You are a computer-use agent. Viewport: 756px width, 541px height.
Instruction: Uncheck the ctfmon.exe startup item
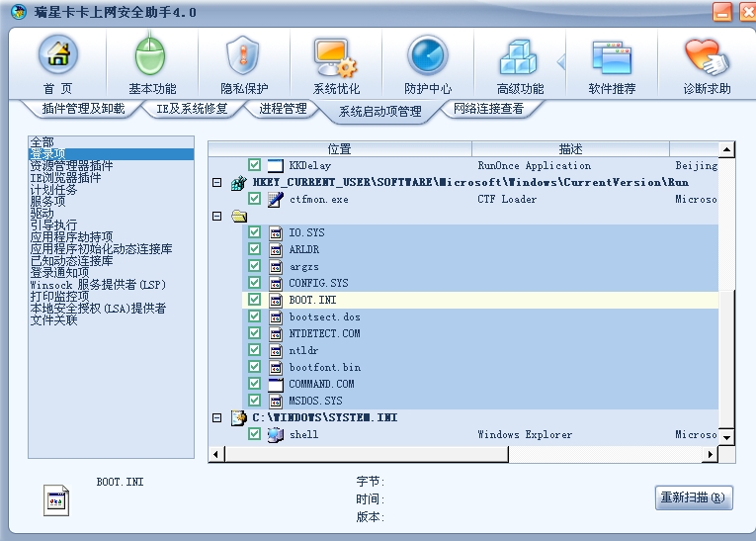coord(254,199)
